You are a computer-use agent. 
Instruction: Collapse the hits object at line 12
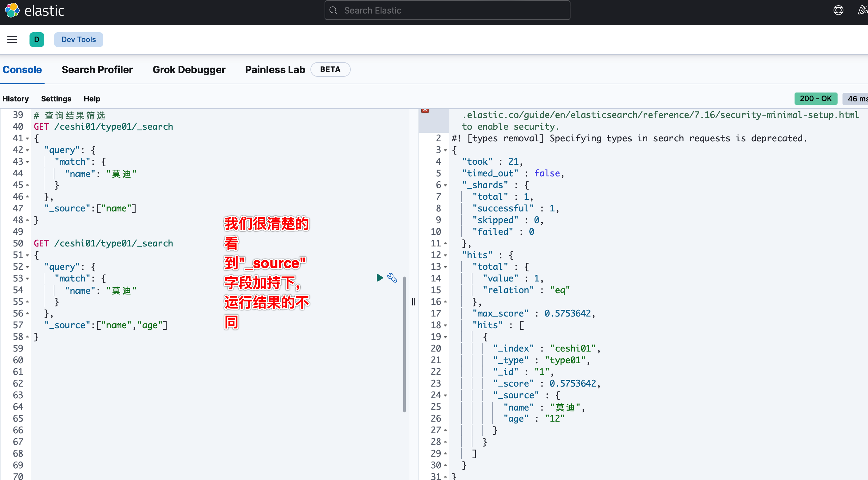[445, 255]
